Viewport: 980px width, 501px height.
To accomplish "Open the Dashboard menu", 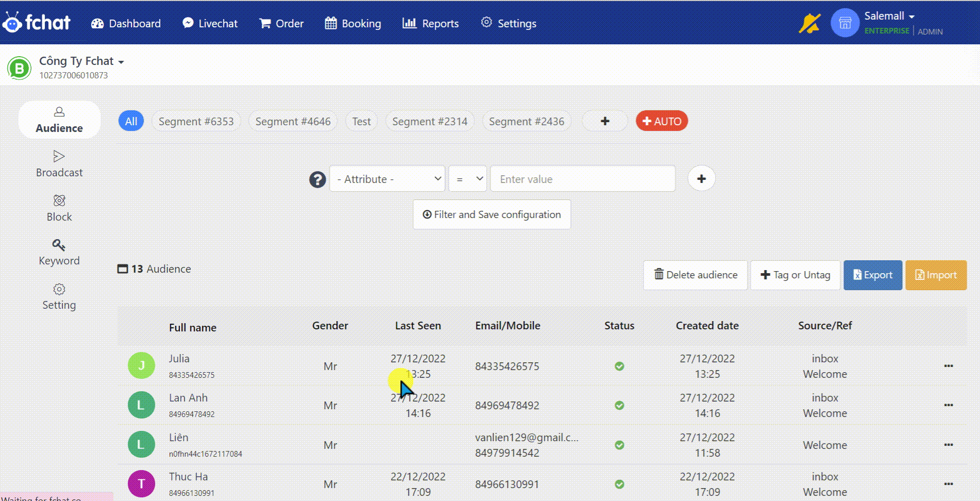I will tap(126, 23).
